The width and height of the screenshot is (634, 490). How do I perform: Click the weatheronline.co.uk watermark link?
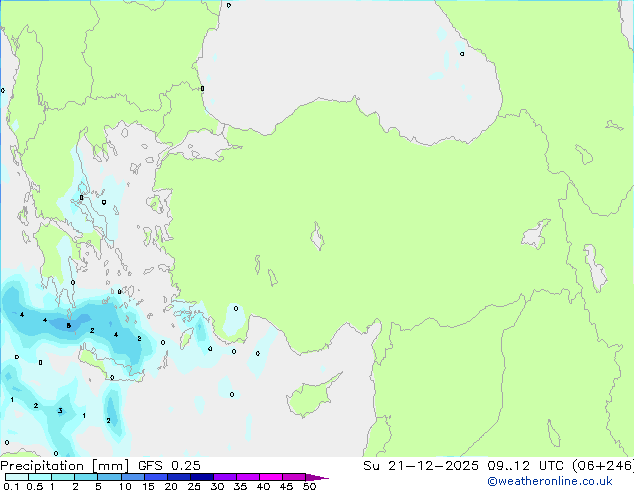563,481
